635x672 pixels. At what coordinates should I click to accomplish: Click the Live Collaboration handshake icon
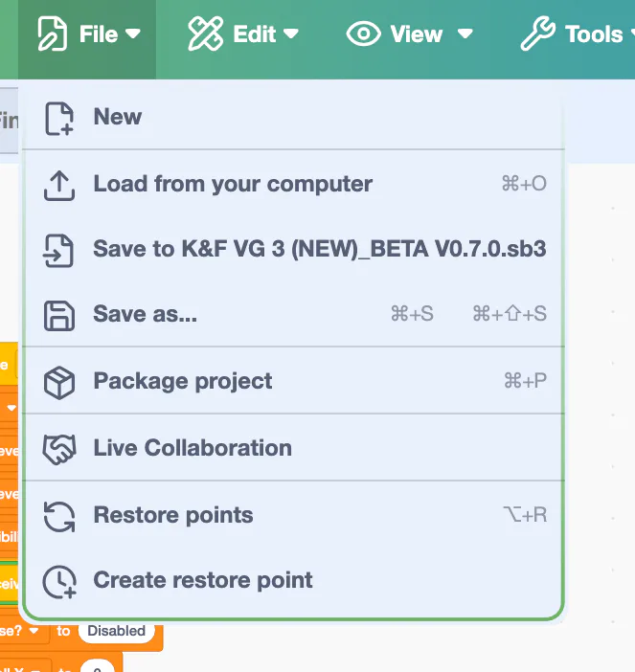[x=59, y=449]
